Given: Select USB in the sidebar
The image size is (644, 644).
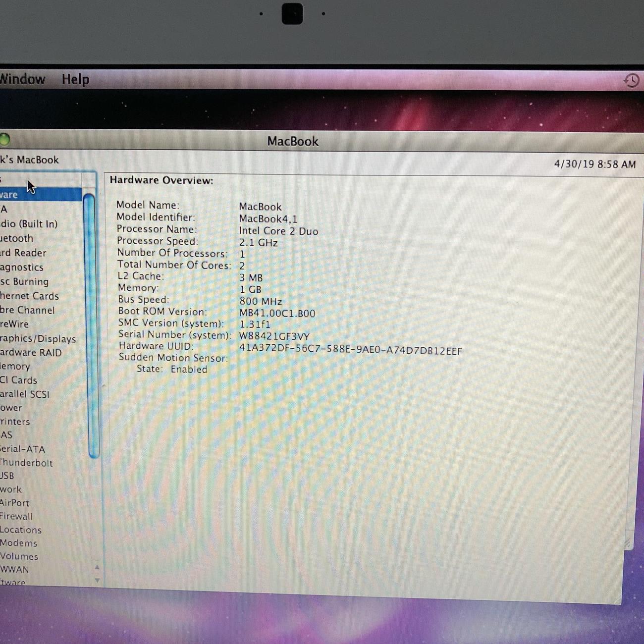Looking at the screenshot, I should click(7, 476).
